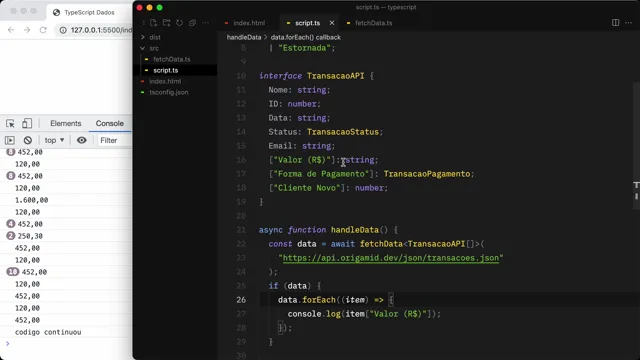Close the script.ts editor tab
Screen dimensions: 640x360
coord(332,23)
